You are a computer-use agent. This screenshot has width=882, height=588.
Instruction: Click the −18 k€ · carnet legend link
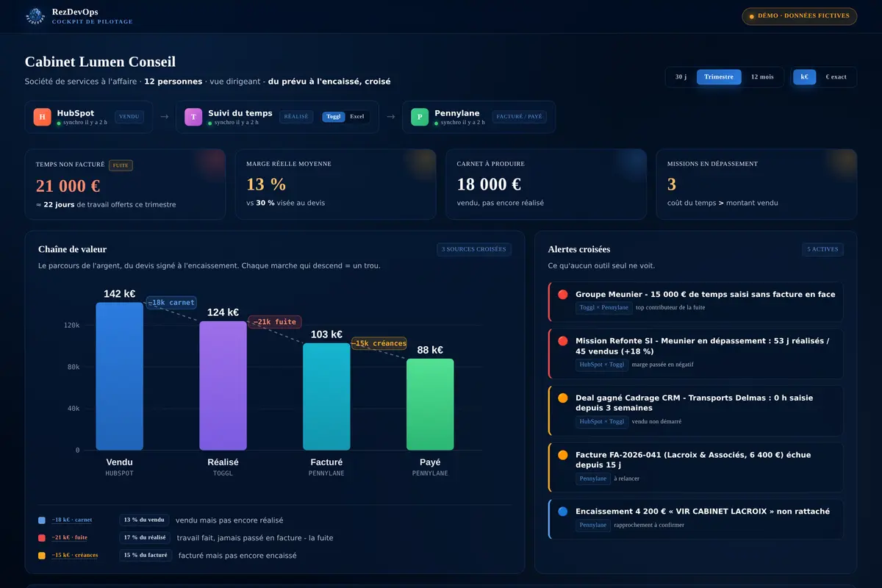(72, 520)
